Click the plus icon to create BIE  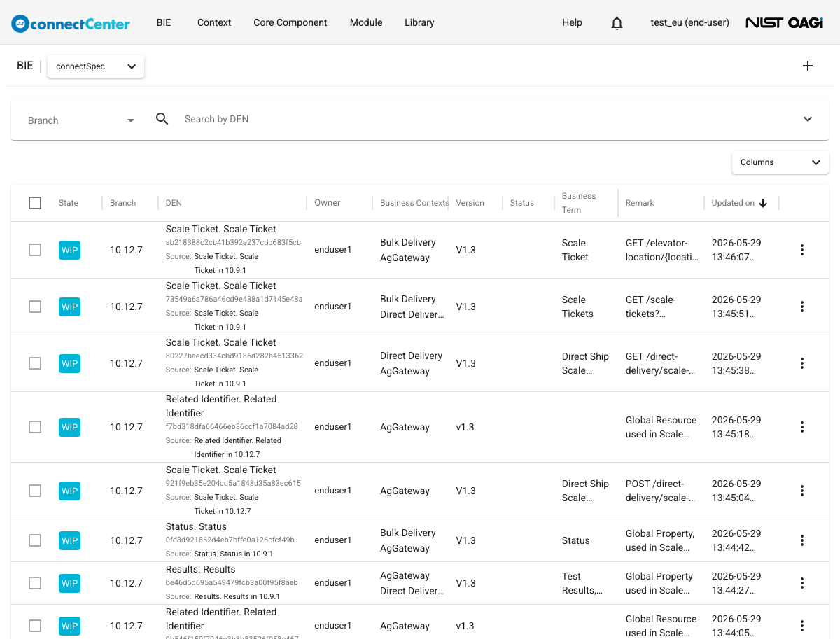(808, 66)
